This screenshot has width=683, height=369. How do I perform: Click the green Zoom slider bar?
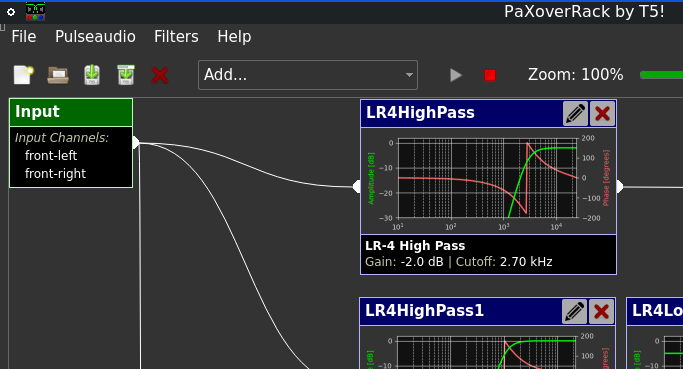[661, 75]
